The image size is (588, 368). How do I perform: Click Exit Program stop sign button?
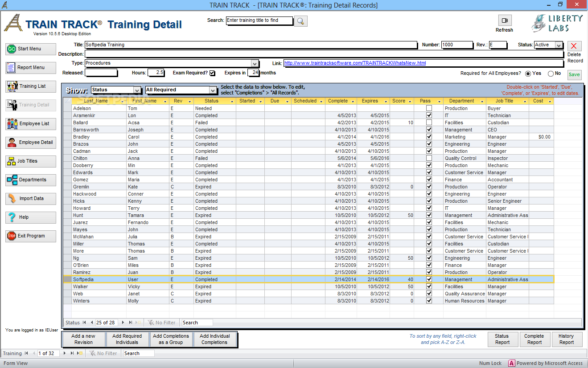coord(31,236)
